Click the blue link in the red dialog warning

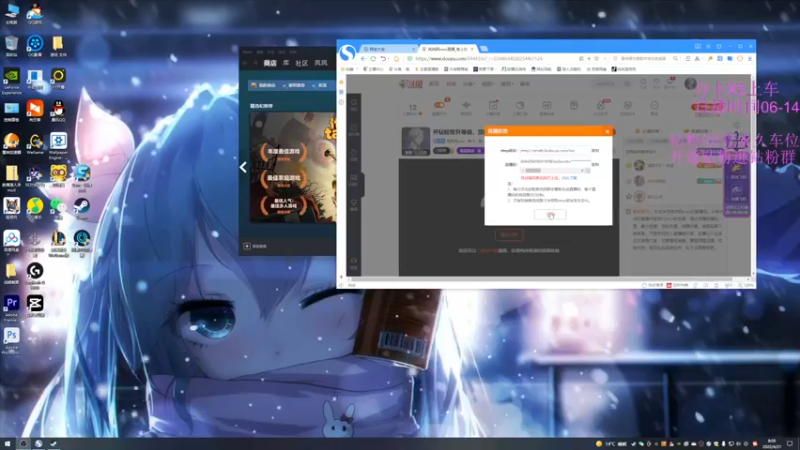point(569,178)
